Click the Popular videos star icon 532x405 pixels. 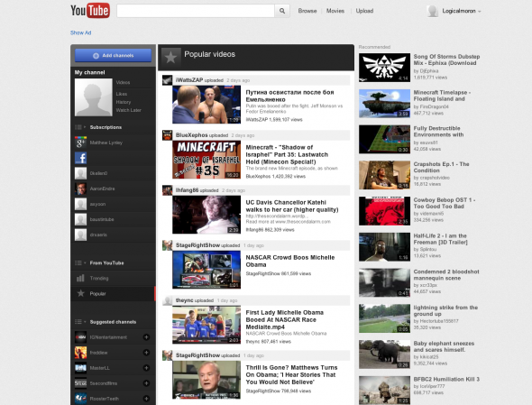pyautogui.click(x=170, y=57)
